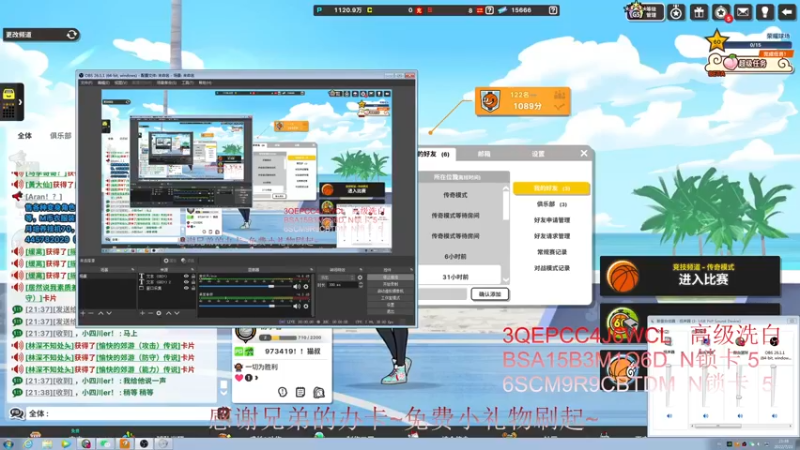Click help question mark next to 15666 currency

point(553,10)
